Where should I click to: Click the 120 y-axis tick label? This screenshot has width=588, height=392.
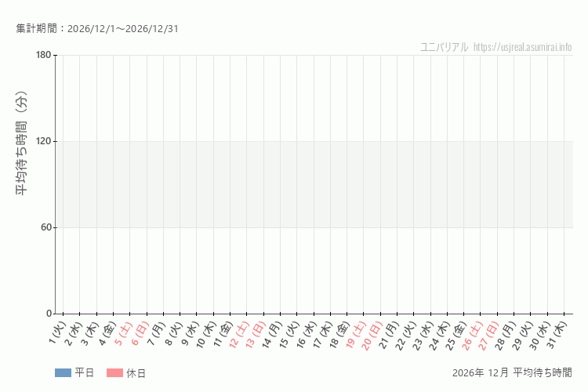click(x=43, y=141)
